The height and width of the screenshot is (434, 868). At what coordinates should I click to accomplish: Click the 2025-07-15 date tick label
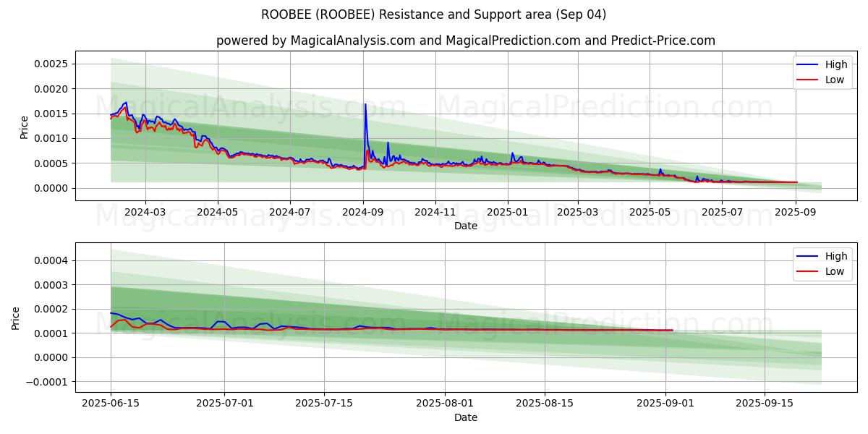coord(324,404)
